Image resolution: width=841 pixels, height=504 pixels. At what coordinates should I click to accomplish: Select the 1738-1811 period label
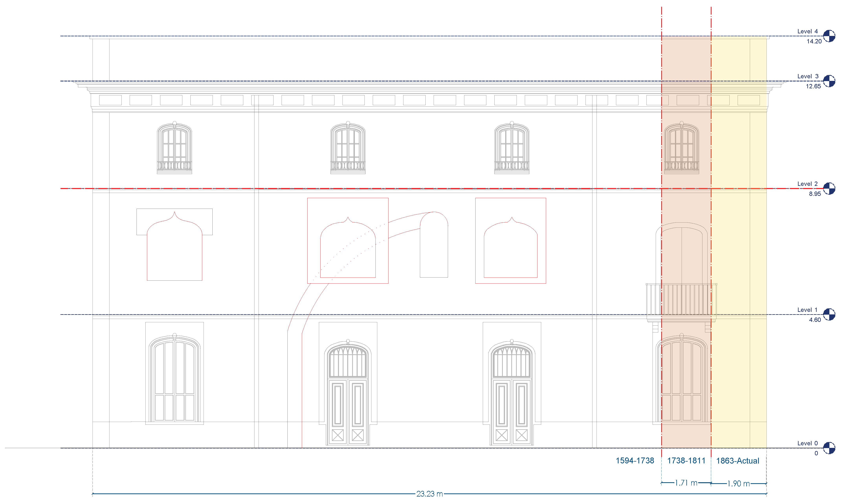[686, 461]
